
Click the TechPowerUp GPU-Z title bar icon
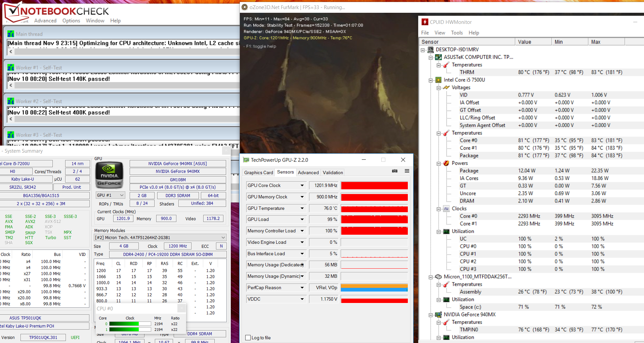(x=246, y=160)
